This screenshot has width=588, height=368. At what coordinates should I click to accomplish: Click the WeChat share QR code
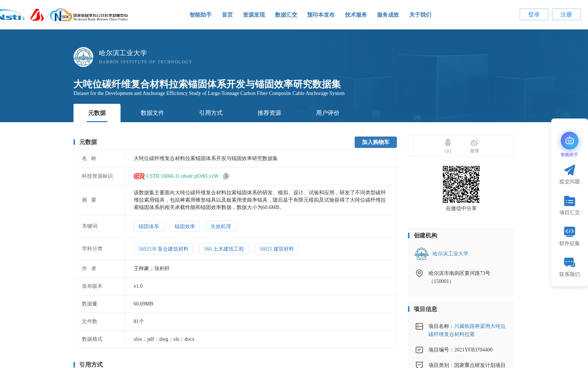coord(461,184)
